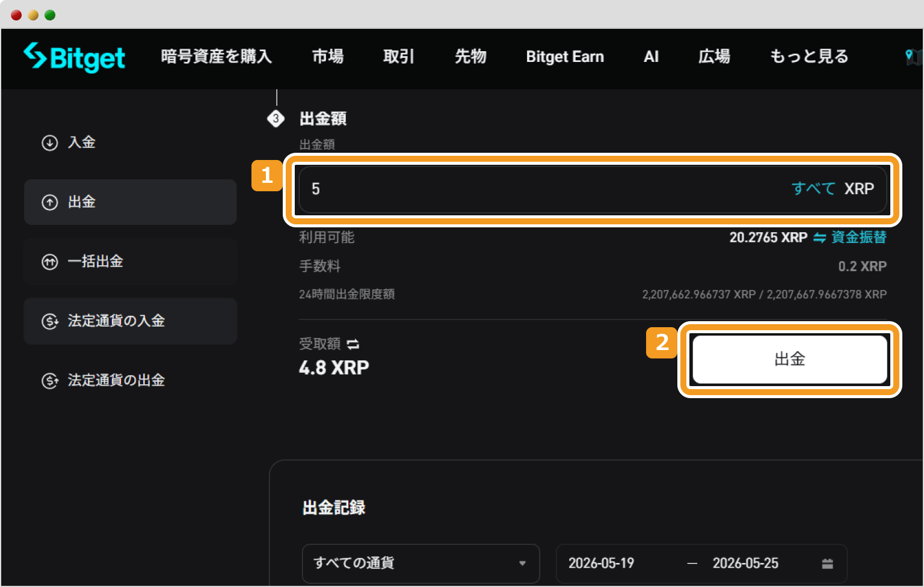Select 法定通貨の出金 in the sidebar
The height and width of the screenshot is (587, 924).
(x=130, y=381)
